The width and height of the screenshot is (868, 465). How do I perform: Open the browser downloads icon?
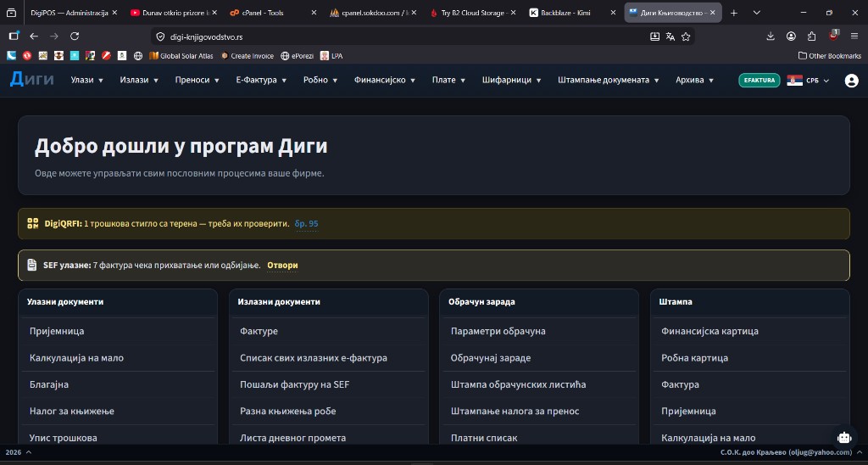(x=771, y=36)
